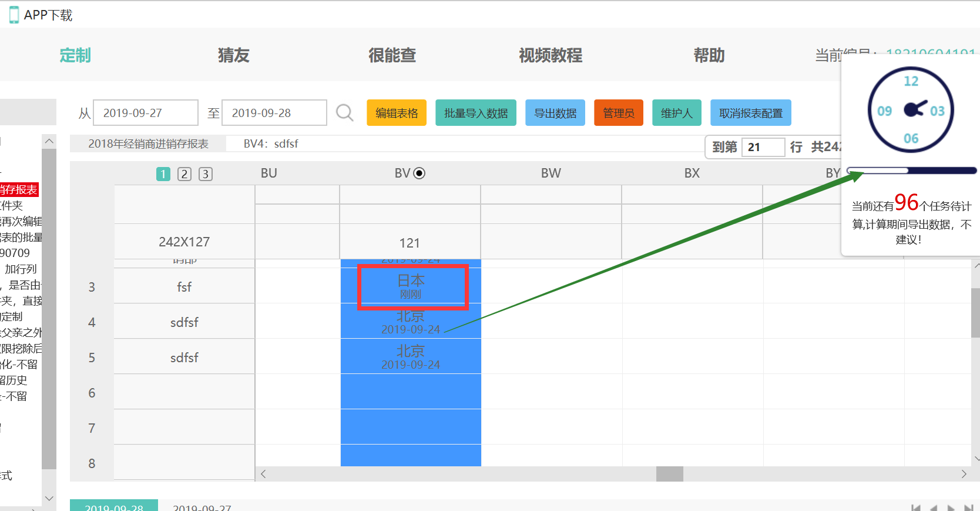The width and height of the screenshot is (980, 511).
Task: Select the fsf cell in row 3
Action: pyautogui.click(x=184, y=287)
